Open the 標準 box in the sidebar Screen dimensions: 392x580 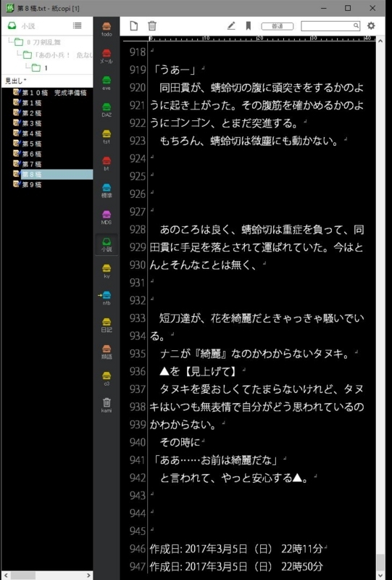107,190
